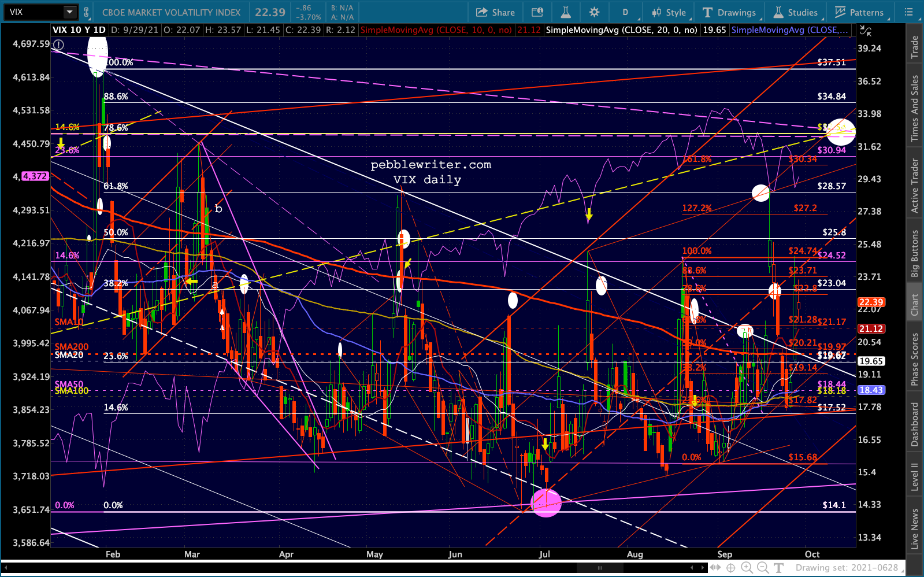Click the flask Edit Studies icon
Image resolution: width=924 pixels, height=577 pixels.
566,12
